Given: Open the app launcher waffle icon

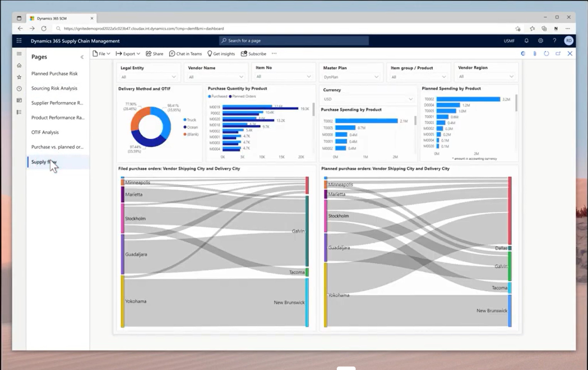Looking at the screenshot, I should point(18,40).
